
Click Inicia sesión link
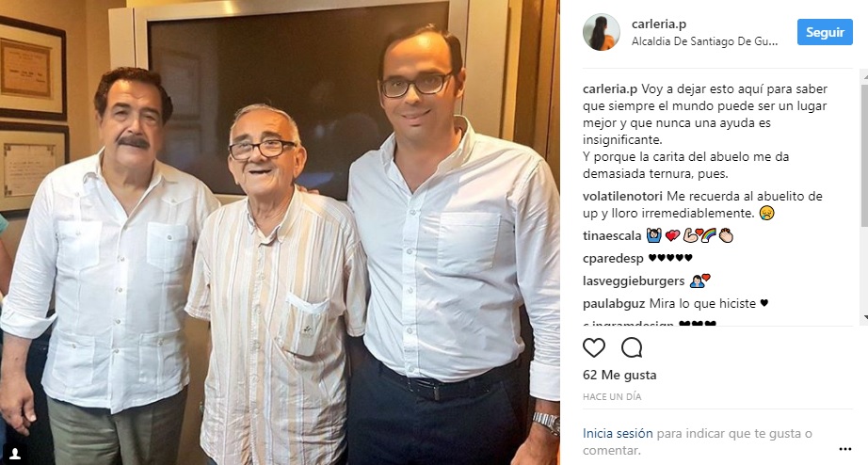click(618, 433)
